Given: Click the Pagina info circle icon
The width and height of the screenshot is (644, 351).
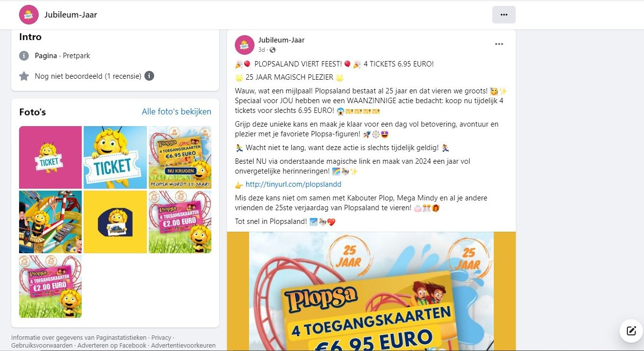Looking at the screenshot, I should pos(24,56).
